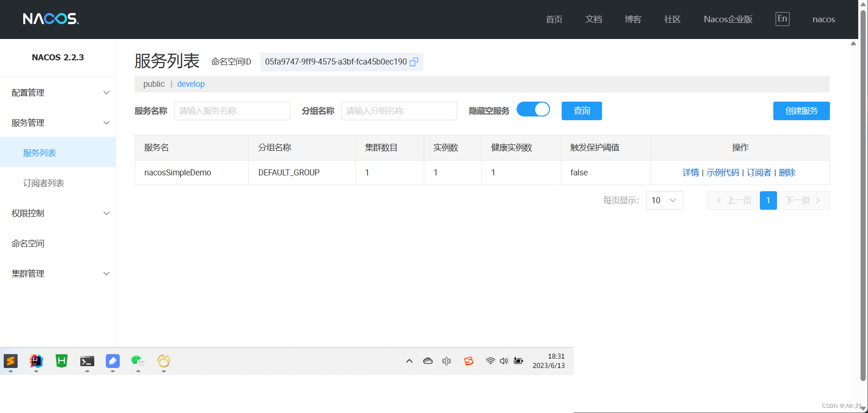The image size is (868, 413).
Task: Open the page size dropdown showing 10
Action: pos(664,200)
